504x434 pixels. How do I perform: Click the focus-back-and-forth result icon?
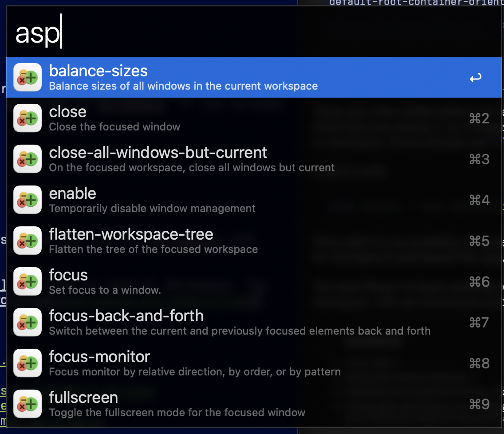28,322
